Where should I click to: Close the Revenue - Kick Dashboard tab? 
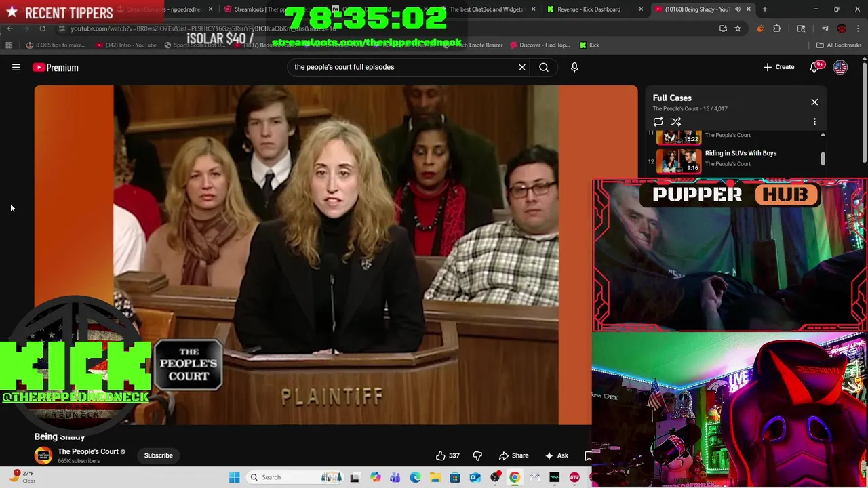641,9
